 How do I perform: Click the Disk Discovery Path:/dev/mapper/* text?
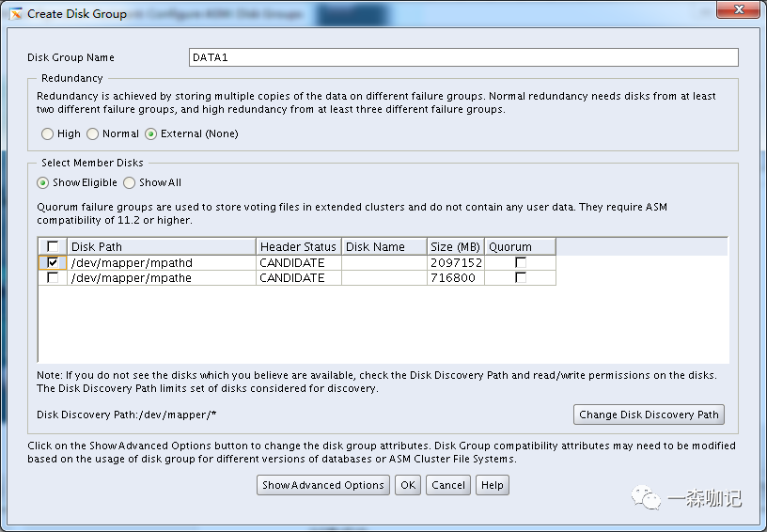[127, 415]
